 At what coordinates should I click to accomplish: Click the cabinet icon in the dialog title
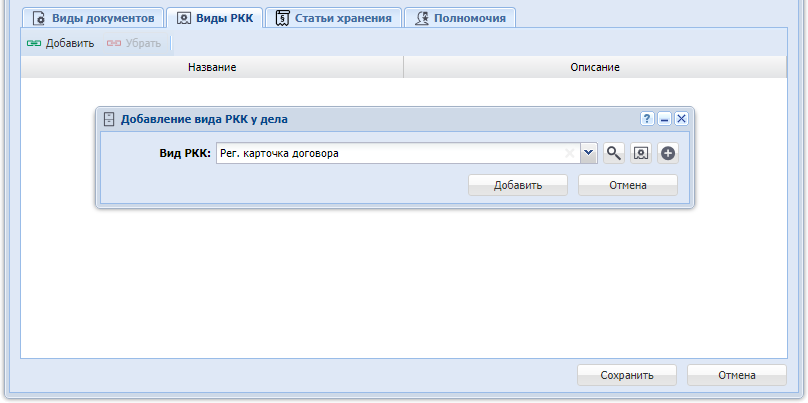tap(108, 119)
